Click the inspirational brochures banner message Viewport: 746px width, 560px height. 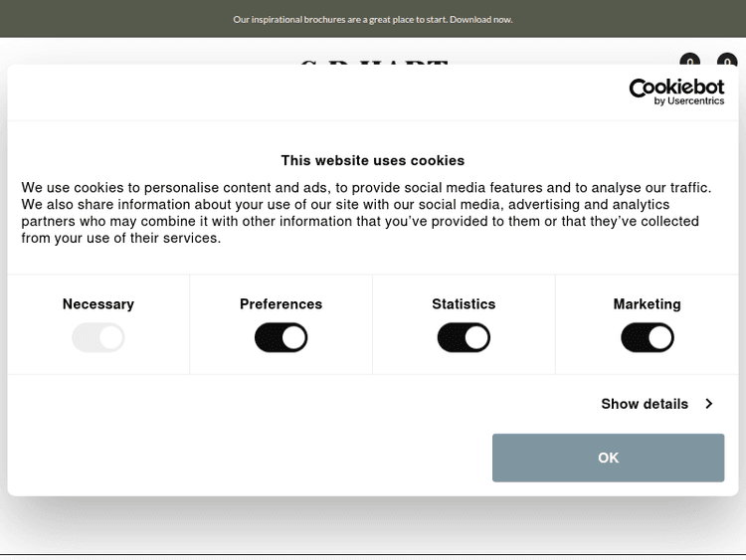click(x=338, y=19)
